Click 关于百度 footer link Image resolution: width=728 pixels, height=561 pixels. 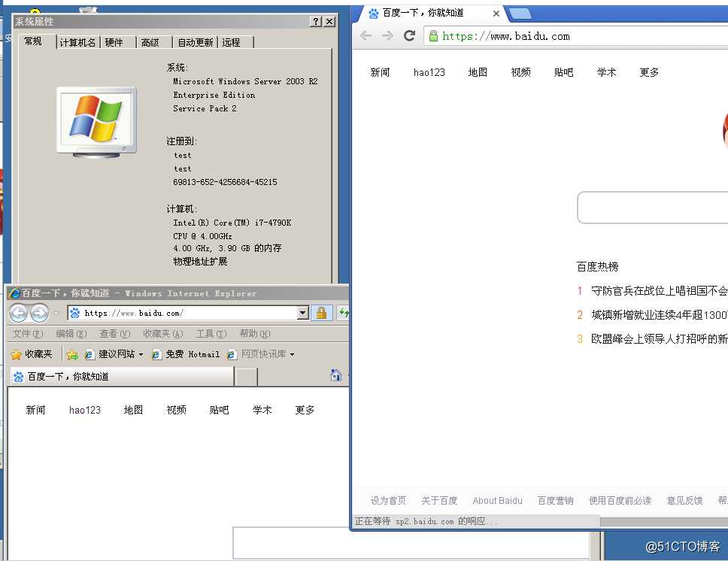(439, 501)
